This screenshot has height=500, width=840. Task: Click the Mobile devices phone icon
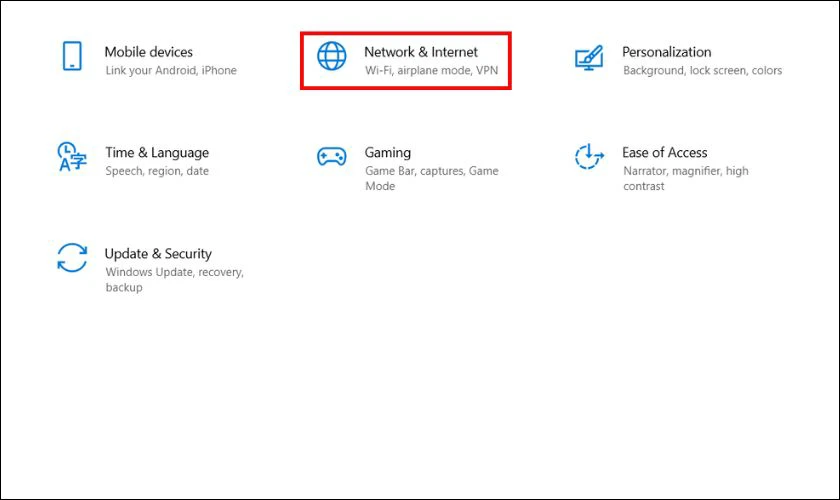(72, 56)
